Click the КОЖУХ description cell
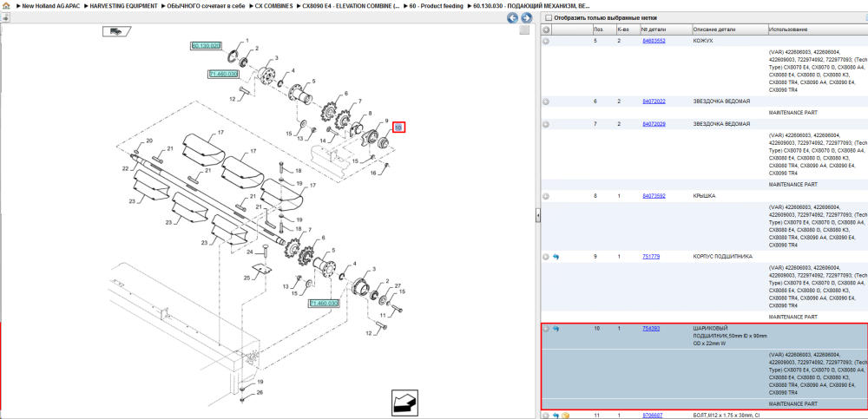This screenshot has height=419, width=868. pos(703,41)
